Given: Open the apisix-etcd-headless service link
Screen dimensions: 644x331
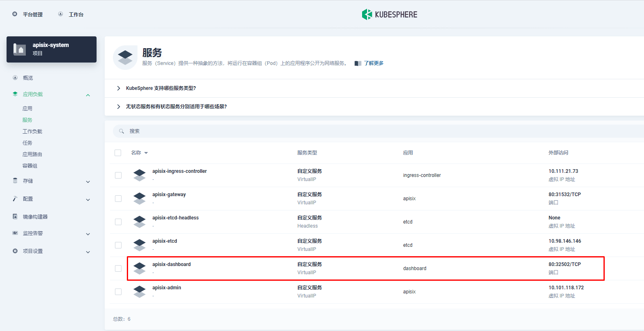Looking at the screenshot, I should click(x=176, y=218).
